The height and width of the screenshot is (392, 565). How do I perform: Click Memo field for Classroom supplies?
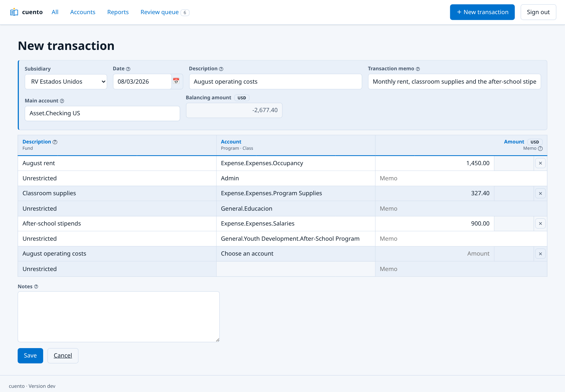coord(461,209)
